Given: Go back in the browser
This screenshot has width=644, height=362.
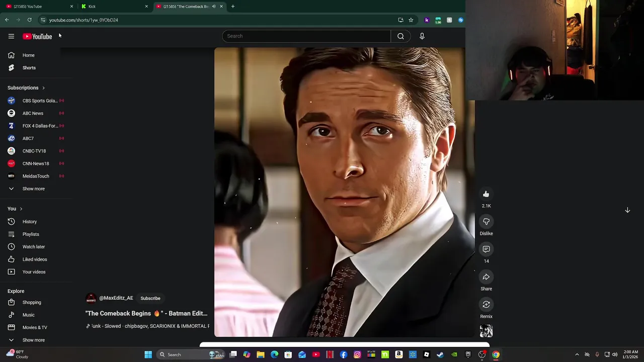Looking at the screenshot, I should pyautogui.click(x=7, y=20).
